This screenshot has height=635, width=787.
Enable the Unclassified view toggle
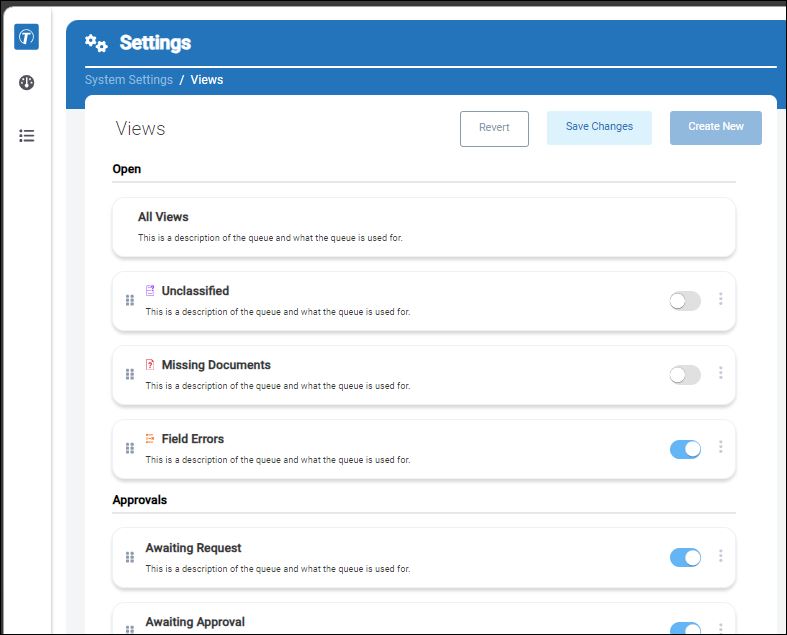685,301
